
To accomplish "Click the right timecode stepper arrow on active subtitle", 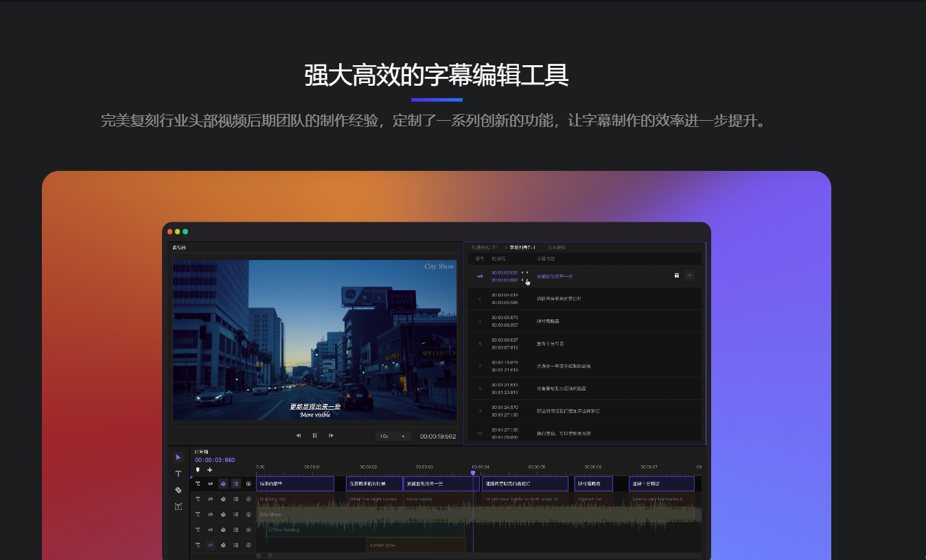I will [526, 272].
